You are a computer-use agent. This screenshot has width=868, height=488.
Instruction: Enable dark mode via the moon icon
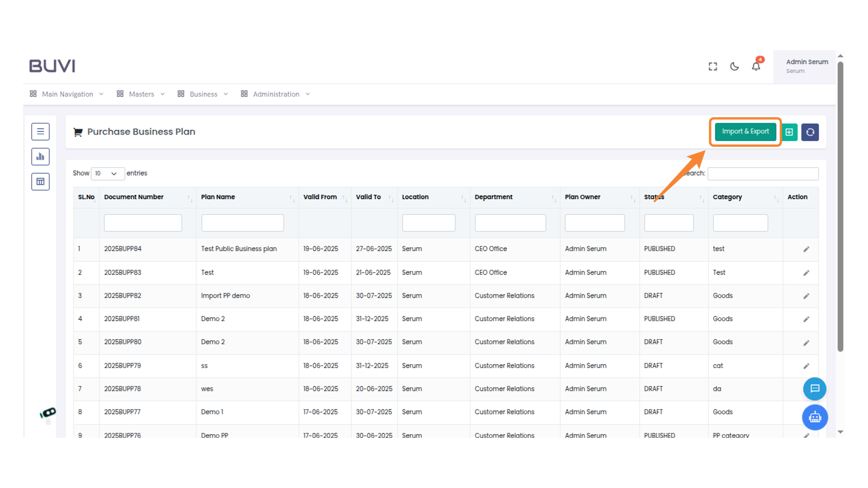pyautogui.click(x=734, y=66)
